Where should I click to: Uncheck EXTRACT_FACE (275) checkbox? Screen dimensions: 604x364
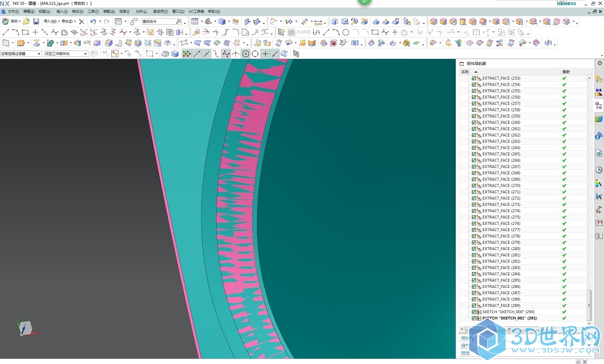tap(474, 217)
